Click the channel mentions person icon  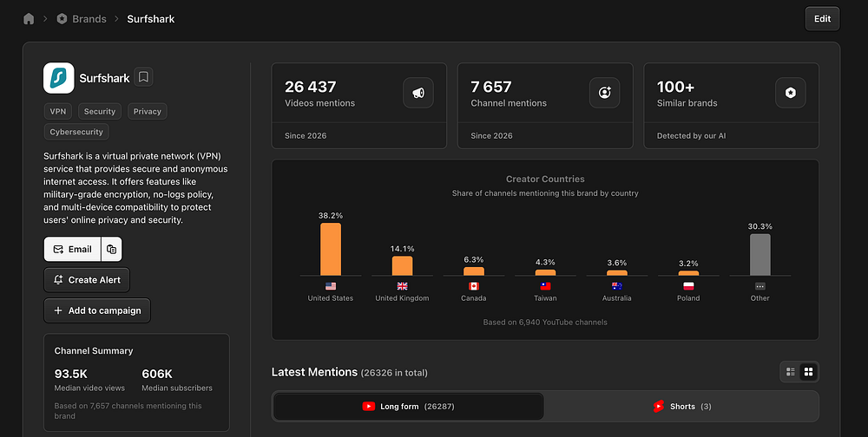coord(604,93)
